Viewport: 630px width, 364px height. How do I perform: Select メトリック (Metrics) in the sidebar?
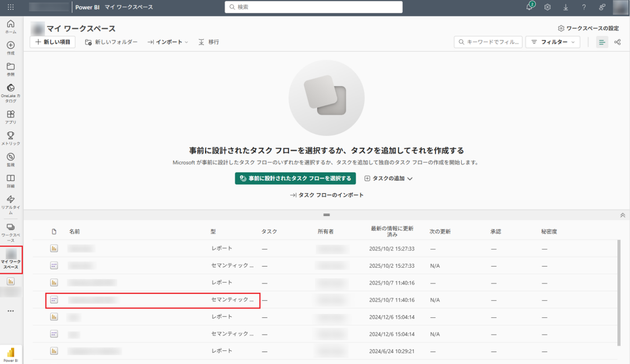(10, 137)
